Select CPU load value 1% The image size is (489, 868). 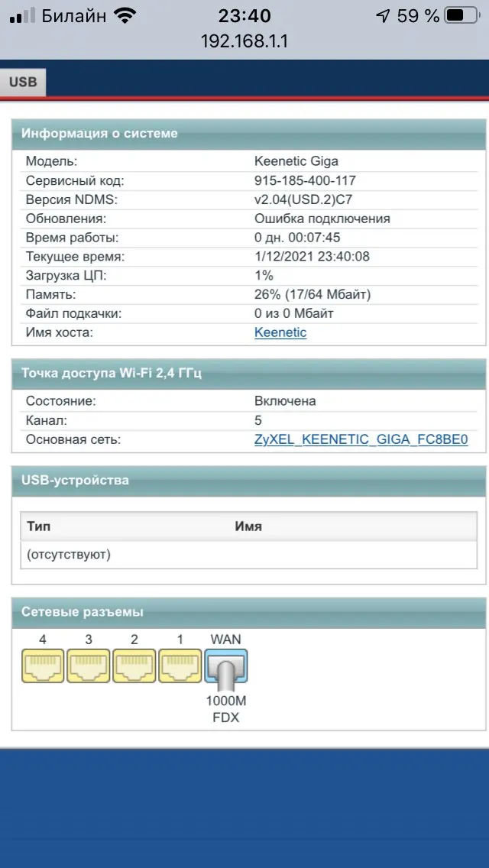point(264,275)
